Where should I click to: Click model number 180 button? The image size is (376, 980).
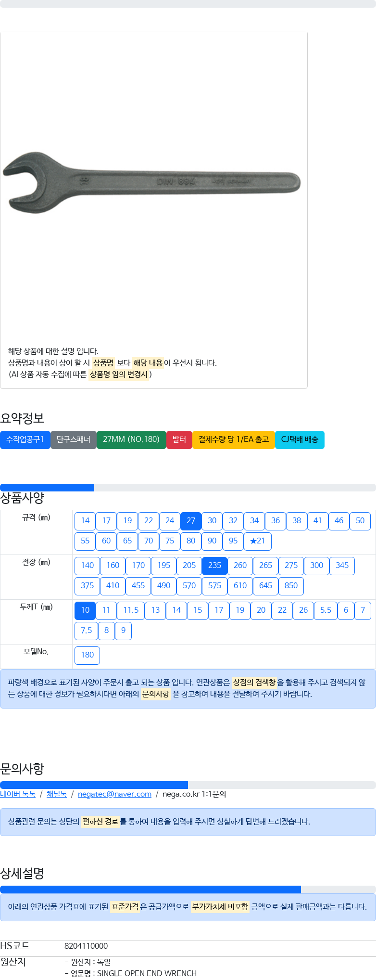(x=88, y=655)
